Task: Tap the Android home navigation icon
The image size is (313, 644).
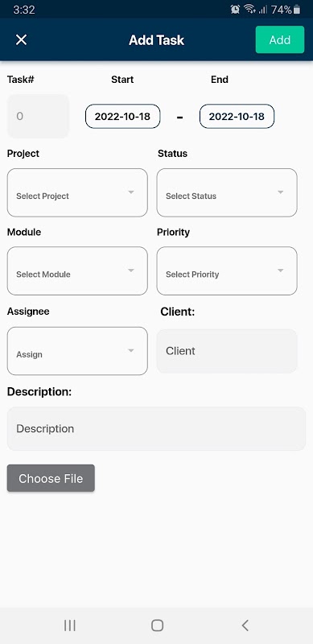Action: coord(158,625)
